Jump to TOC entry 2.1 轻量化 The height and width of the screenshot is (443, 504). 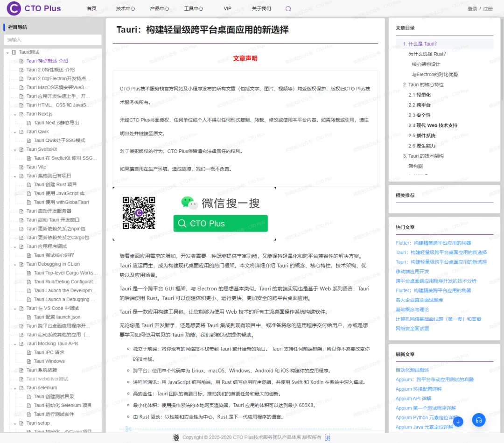click(x=420, y=95)
